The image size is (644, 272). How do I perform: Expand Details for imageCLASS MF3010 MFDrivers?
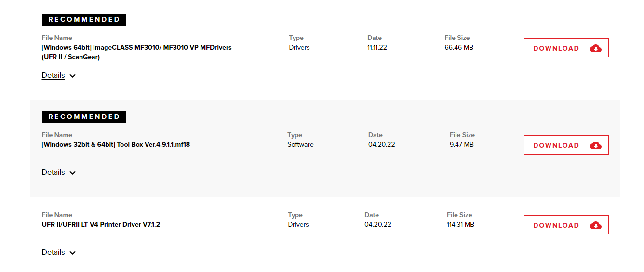[x=54, y=75]
